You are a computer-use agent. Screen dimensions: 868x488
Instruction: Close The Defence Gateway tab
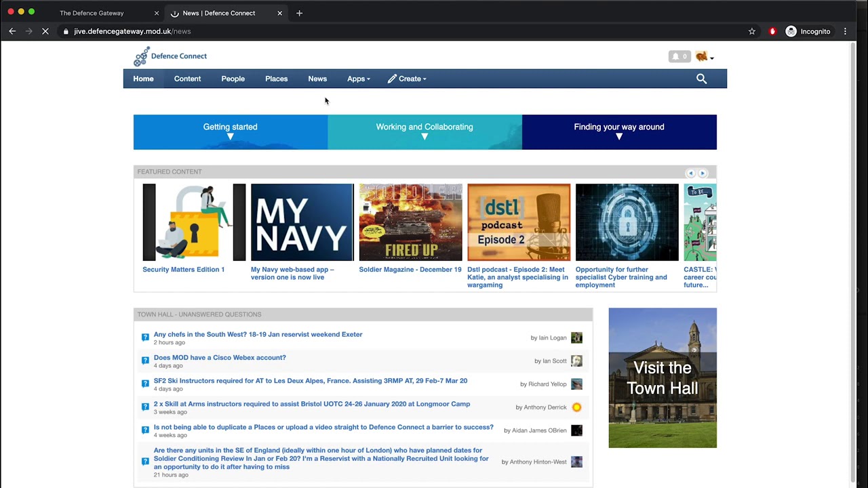click(156, 13)
